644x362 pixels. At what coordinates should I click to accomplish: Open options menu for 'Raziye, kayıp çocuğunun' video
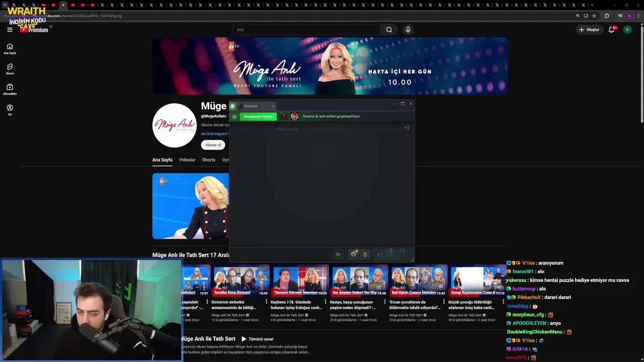385,302
